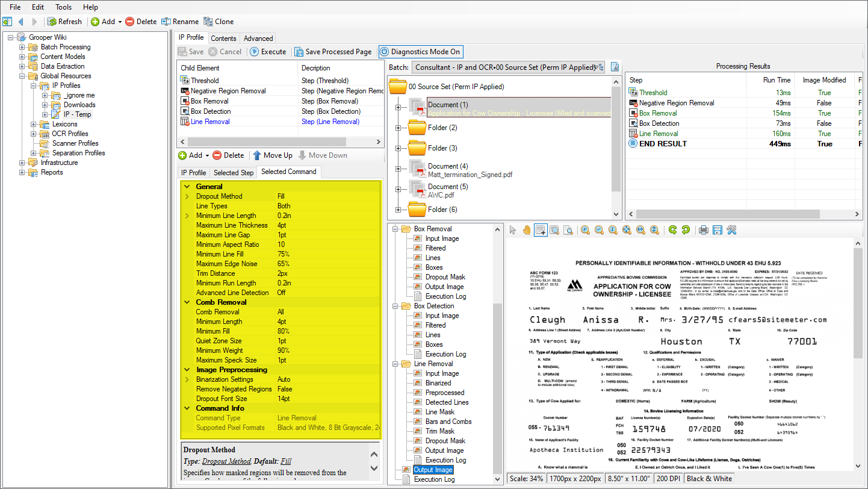This screenshot has width=868, height=489.
Task: Collapse the General property section
Action: 187,187
